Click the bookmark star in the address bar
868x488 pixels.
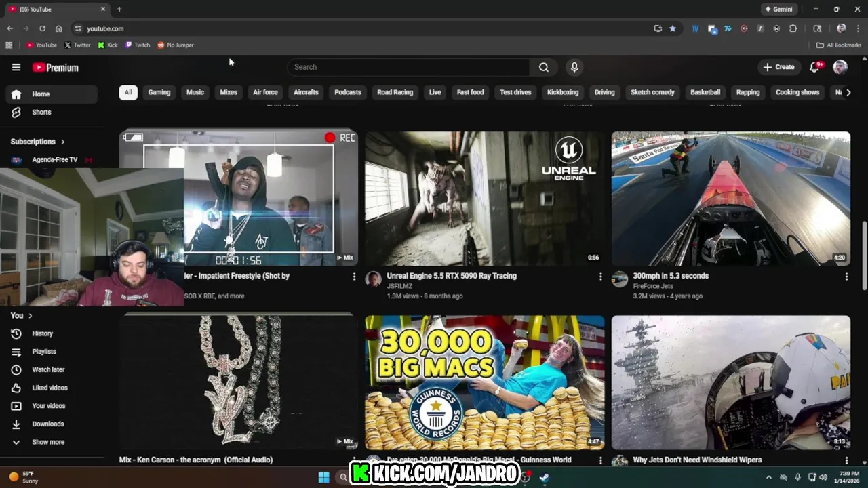(x=673, y=28)
